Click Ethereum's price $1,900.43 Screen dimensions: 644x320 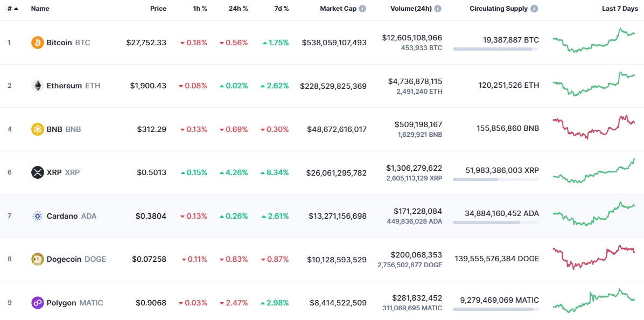(x=148, y=86)
